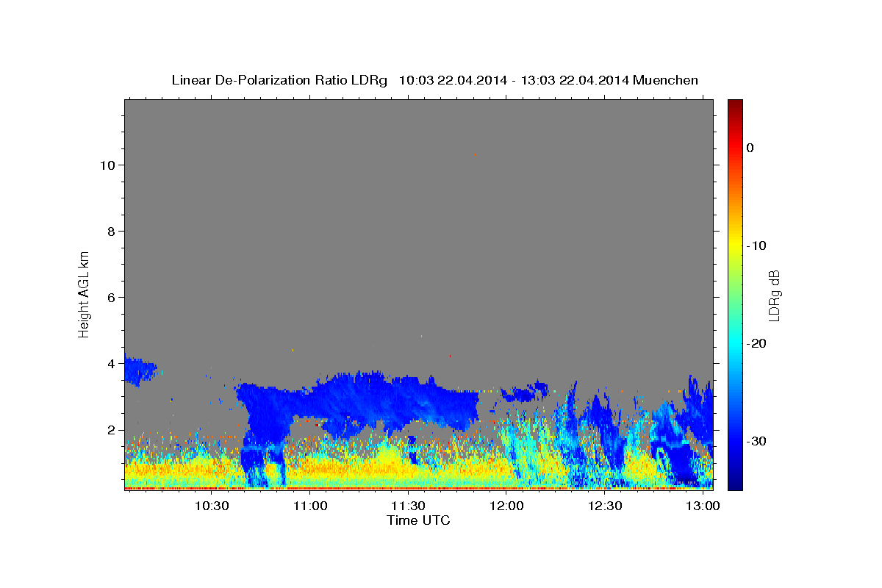
Task: Click the end date '13:03 22.04.2014' in the title
Action: click(x=575, y=80)
